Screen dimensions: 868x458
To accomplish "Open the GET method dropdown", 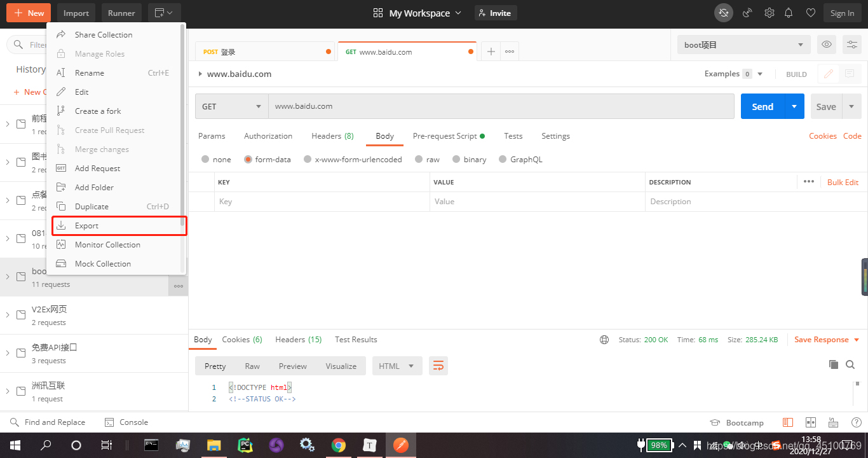I will click(x=232, y=106).
